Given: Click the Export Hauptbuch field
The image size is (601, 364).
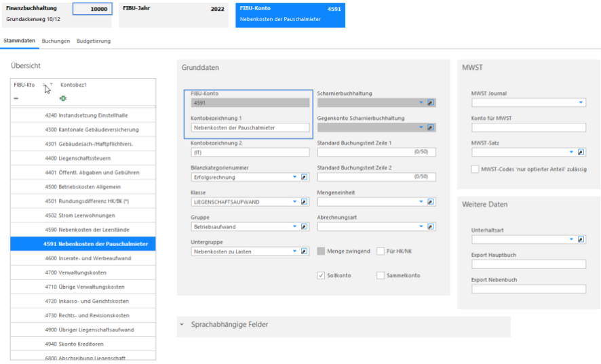Looking at the screenshot, I should tap(528, 264).
